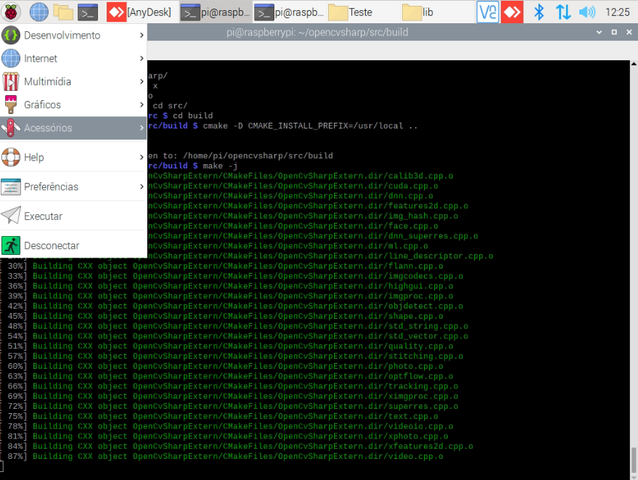Open the Bluetooth tray icon
638x480 pixels.
click(539, 12)
